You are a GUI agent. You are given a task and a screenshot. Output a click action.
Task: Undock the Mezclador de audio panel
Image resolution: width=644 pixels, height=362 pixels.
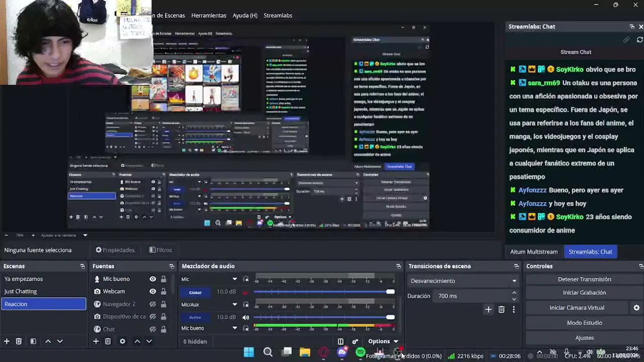pos(398,266)
